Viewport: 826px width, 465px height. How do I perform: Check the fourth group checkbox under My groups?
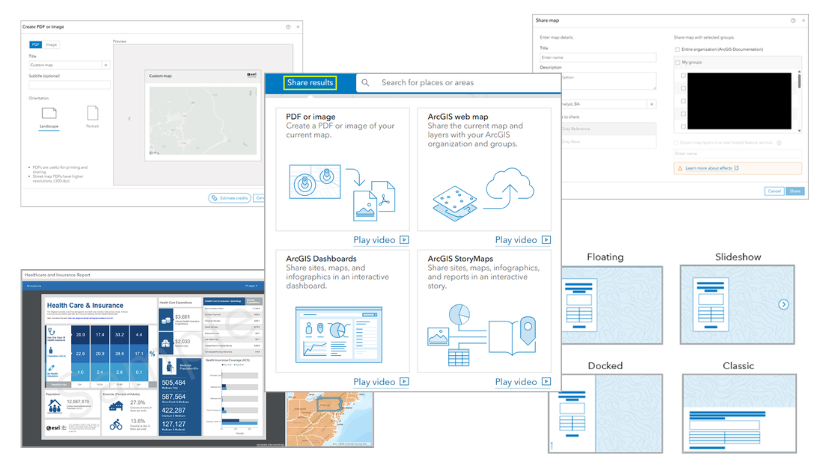click(x=683, y=114)
